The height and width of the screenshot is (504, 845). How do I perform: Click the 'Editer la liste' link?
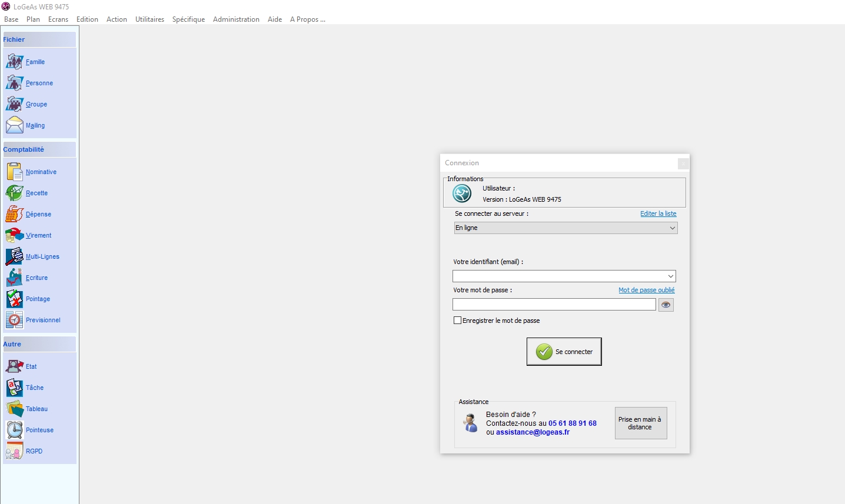coord(658,213)
